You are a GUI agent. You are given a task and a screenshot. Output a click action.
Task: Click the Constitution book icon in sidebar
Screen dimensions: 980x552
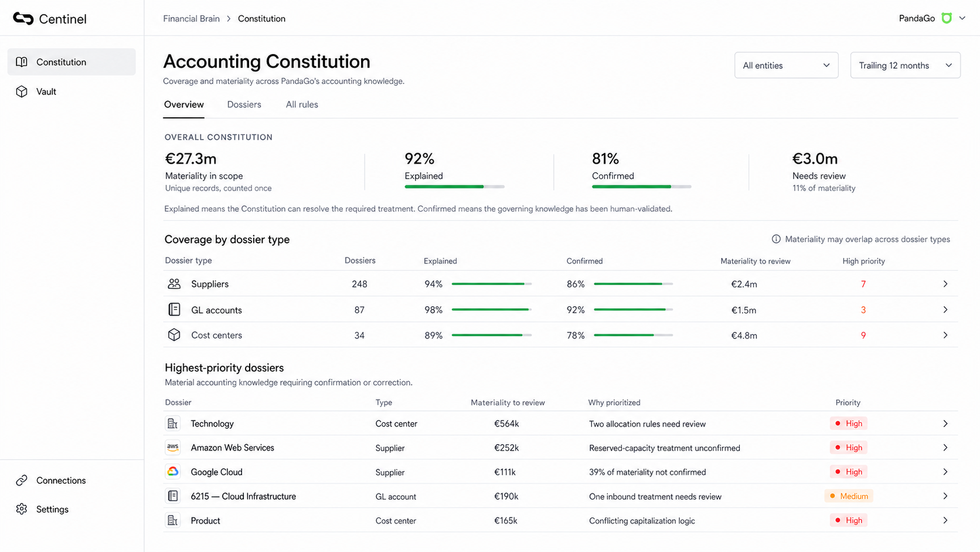coord(22,62)
